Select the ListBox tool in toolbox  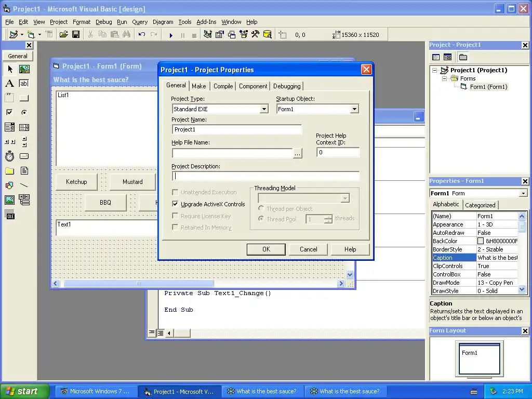click(24, 127)
